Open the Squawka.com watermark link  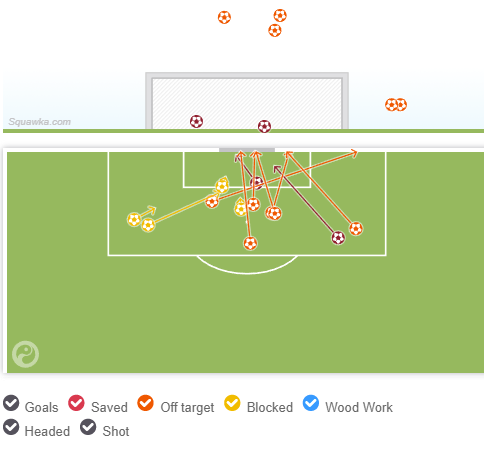pyautogui.click(x=40, y=122)
